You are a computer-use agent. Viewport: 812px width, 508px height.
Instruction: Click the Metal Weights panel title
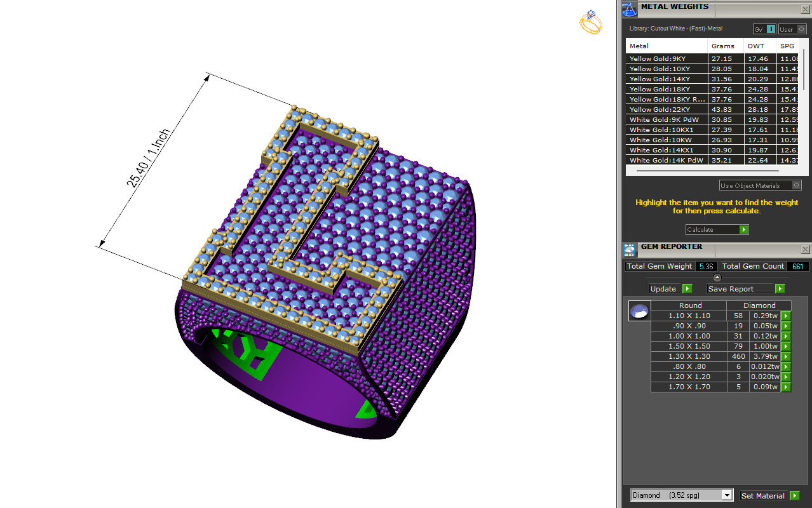coord(675,6)
